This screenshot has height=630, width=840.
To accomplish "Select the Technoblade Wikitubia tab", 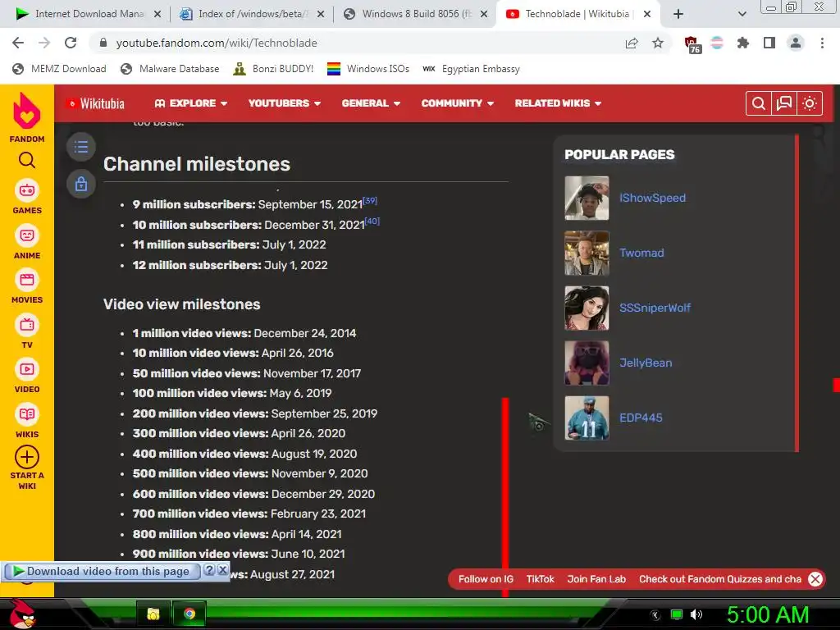I will coord(577,14).
